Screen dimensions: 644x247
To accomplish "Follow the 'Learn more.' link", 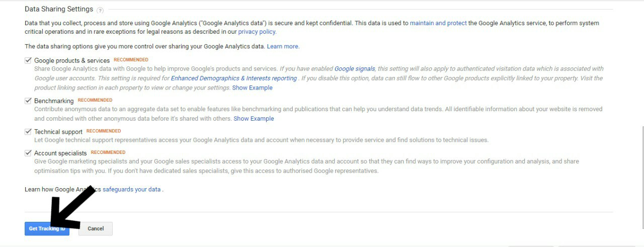I will click(x=283, y=46).
